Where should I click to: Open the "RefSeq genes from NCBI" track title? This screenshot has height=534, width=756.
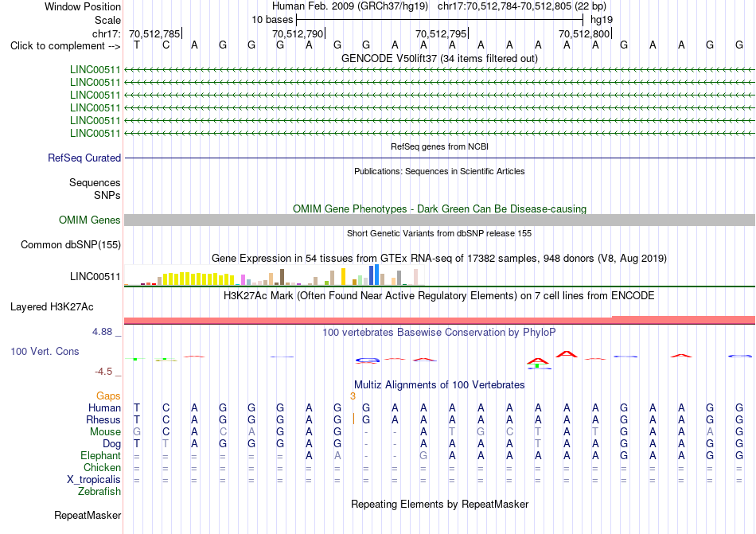[439, 146]
